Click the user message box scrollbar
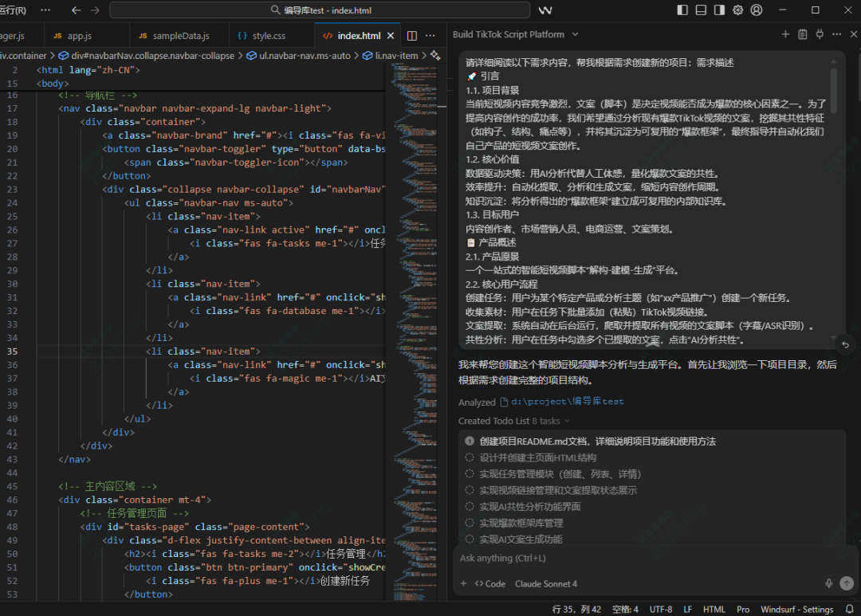Image resolution: width=861 pixels, height=616 pixels. point(834,91)
